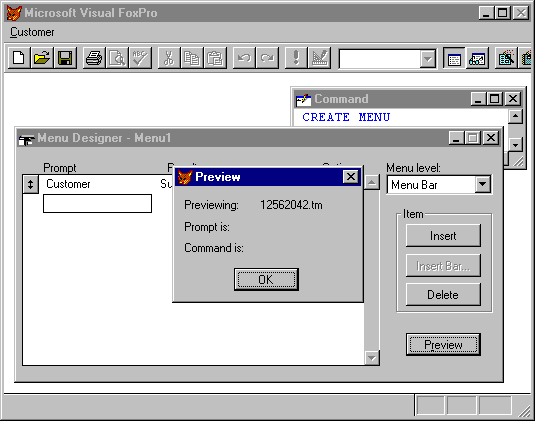This screenshot has height=421, width=535.
Task: Click the Modify Form toolbar icon
Action: [x=319, y=58]
